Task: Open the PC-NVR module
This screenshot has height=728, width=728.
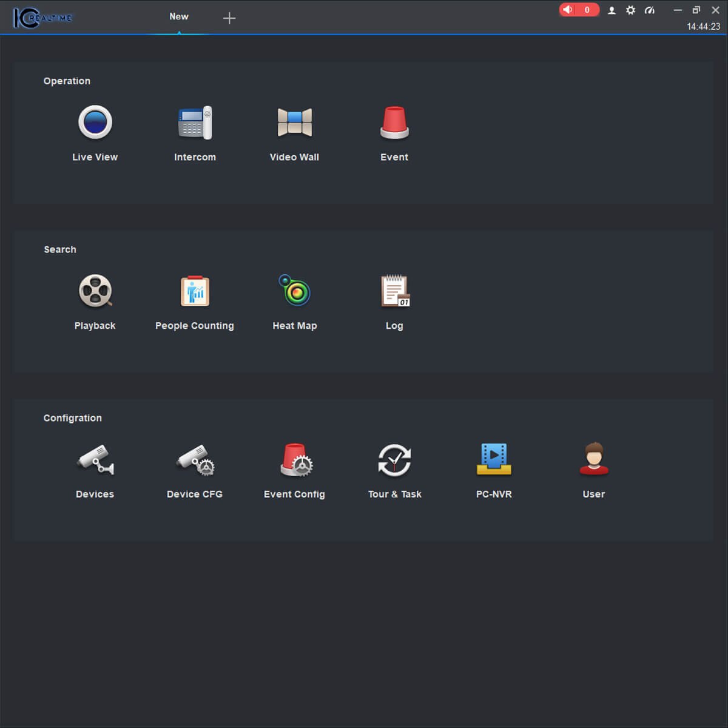Action: pyautogui.click(x=494, y=460)
